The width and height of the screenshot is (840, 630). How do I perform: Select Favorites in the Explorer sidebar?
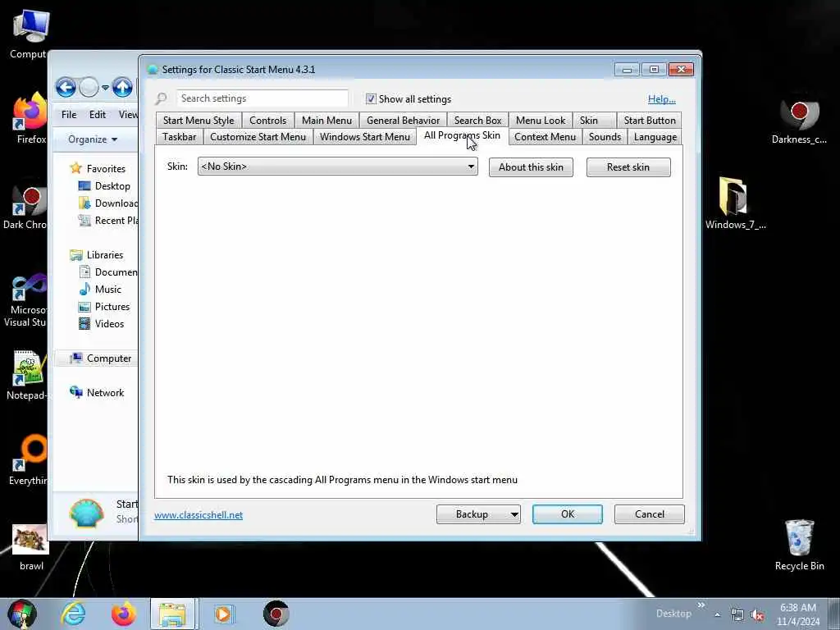click(98, 169)
